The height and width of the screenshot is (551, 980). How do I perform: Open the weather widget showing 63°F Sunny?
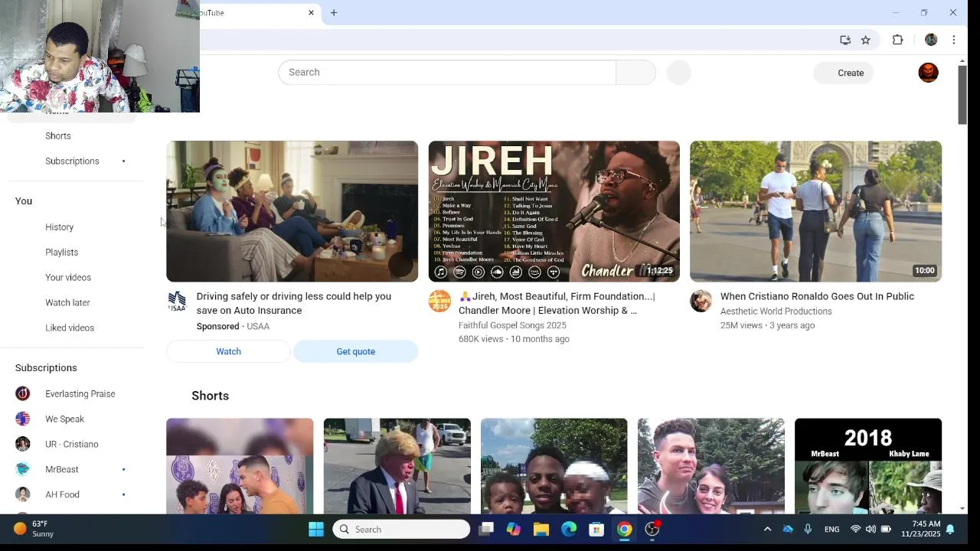coord(34,529)
